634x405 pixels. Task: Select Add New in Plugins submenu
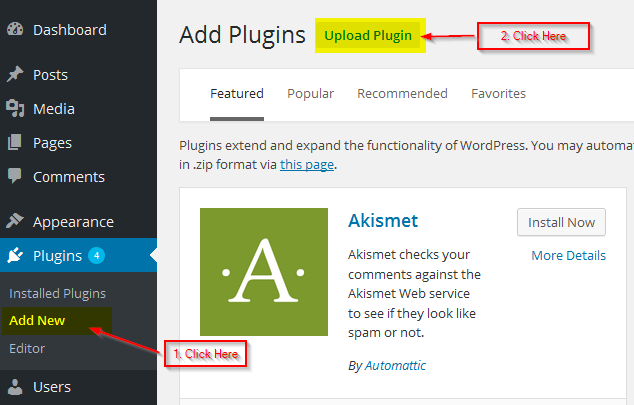(37, 321)
